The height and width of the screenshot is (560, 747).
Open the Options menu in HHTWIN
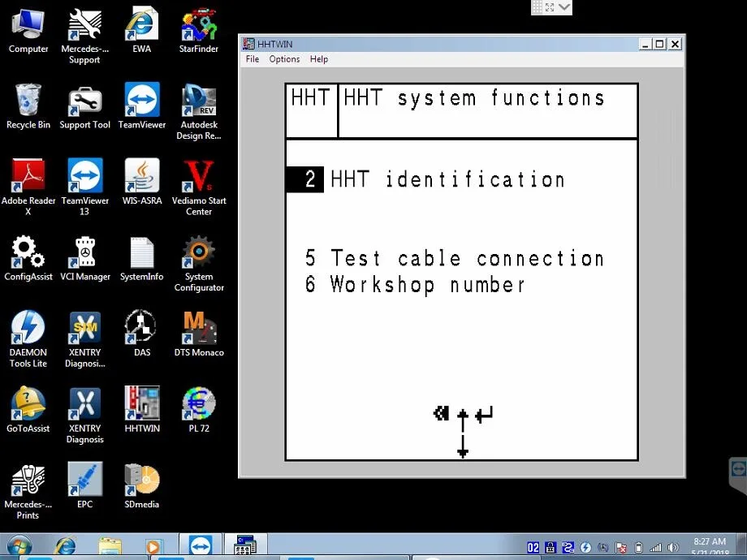pyautogui.click(x=284, y=59)
